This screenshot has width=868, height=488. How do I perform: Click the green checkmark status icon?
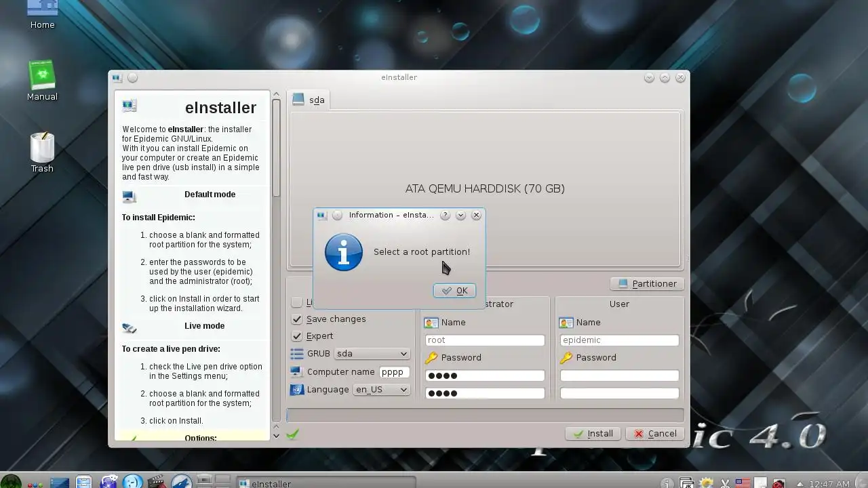[x=292, y=434]
